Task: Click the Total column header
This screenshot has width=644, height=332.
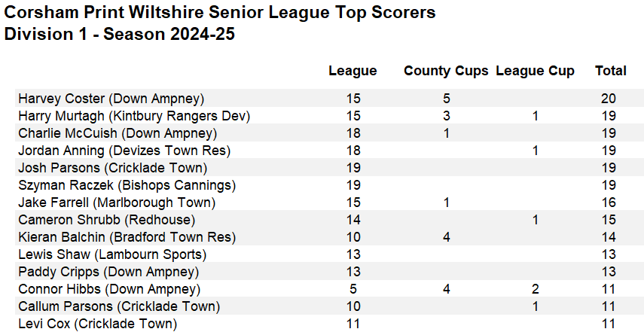Action: click(610, 71)
